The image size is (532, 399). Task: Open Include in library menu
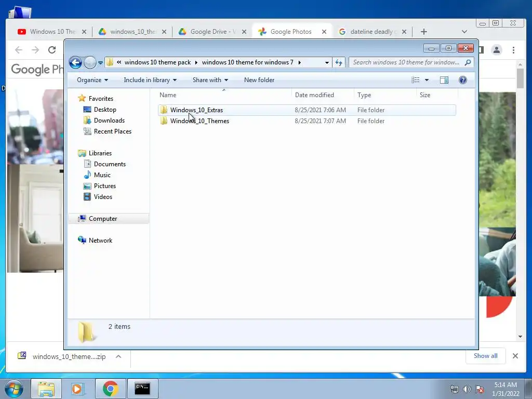pyautogui.click(x=150, y=80)
